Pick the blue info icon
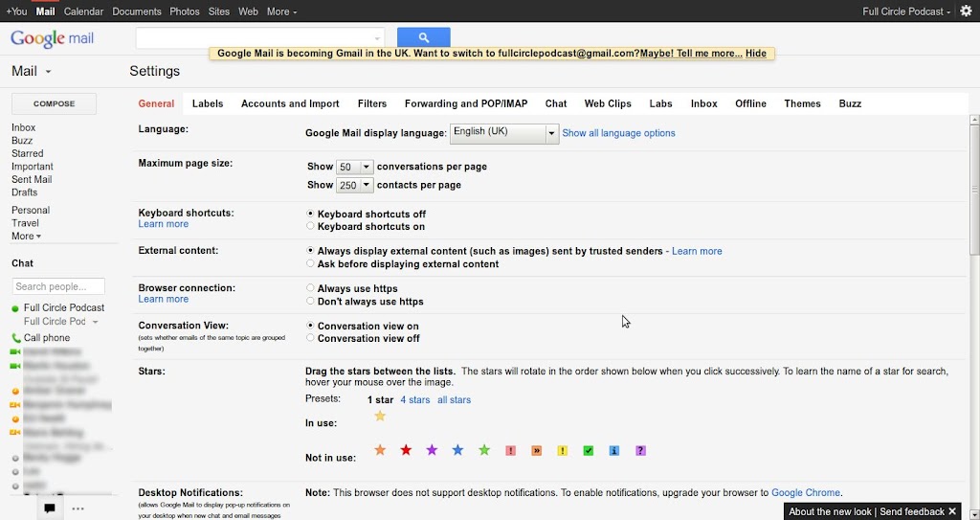980x520 pixels. [x=614, y=450]
